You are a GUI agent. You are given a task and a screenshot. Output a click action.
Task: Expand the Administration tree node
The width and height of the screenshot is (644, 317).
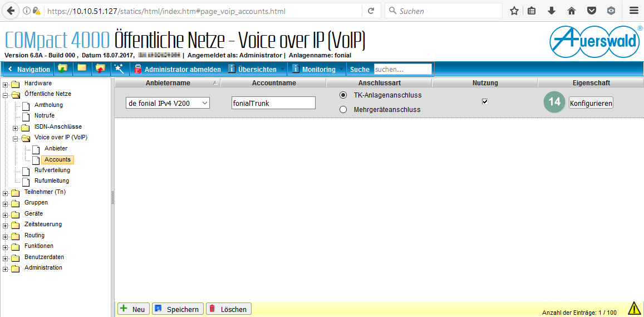coord(6,270)
